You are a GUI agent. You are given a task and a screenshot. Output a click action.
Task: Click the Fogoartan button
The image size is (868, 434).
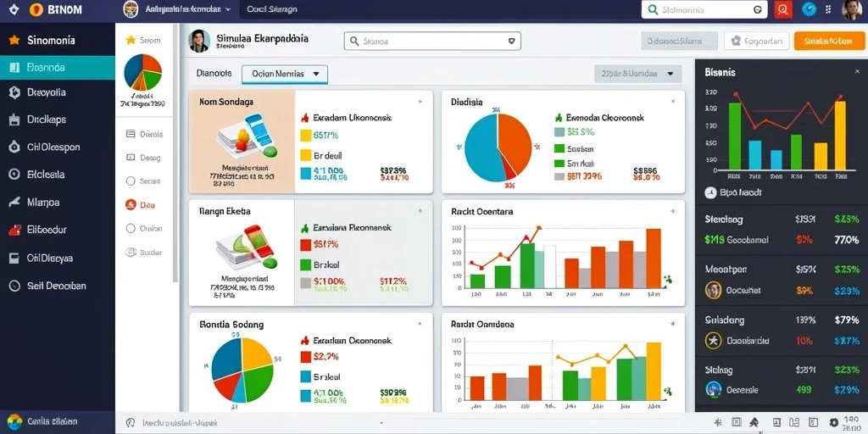coord(757,41)
